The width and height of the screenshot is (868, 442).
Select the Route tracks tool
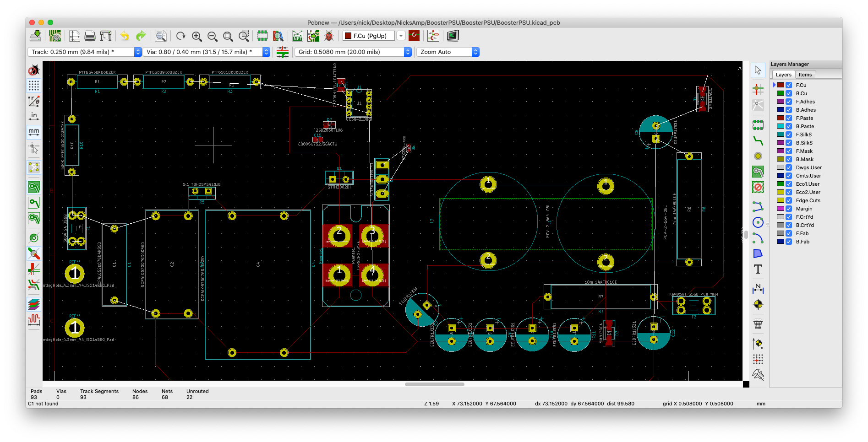click(758, 140)
